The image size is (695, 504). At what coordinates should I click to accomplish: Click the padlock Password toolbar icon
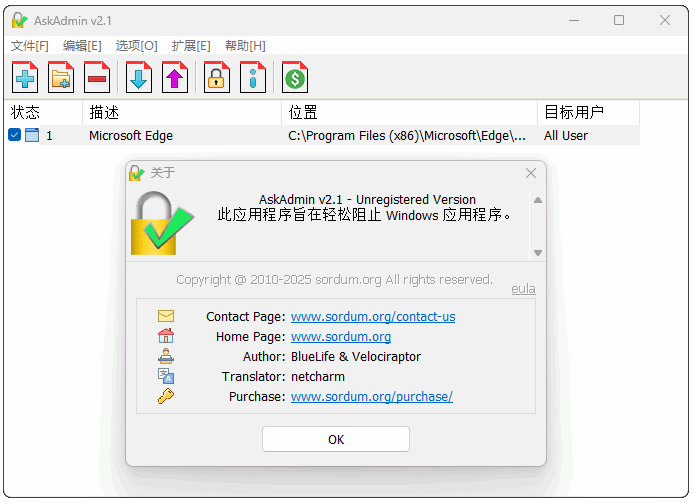click(x=217, y=77)
